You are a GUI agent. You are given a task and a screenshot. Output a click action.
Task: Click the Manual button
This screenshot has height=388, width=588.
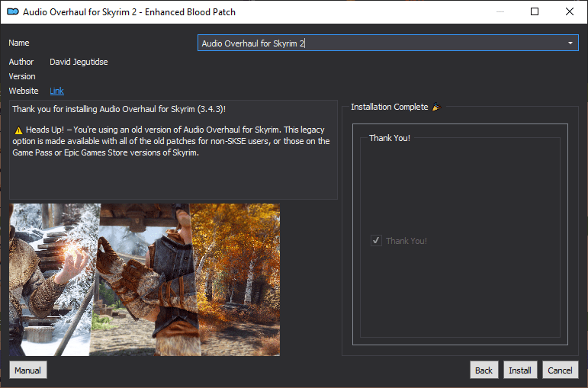(28, 370)
